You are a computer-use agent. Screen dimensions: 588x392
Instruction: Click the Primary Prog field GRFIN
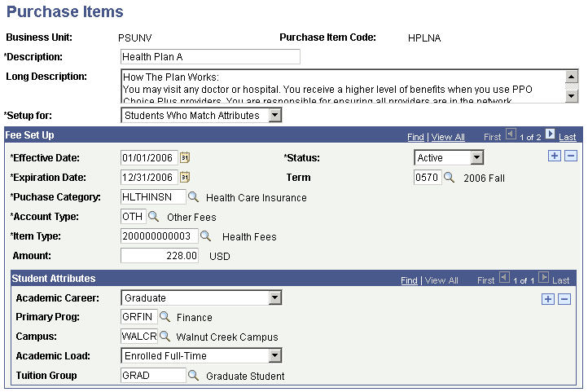click(138, 316)
